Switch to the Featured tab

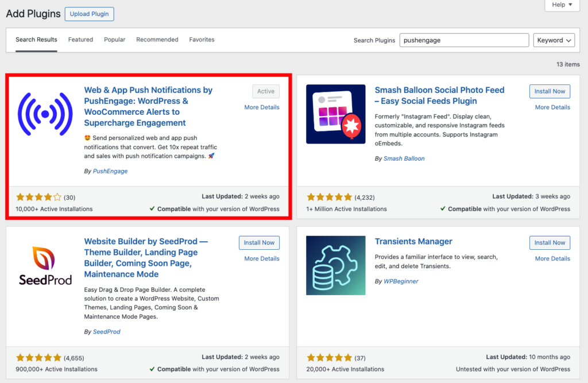point(80,40)
